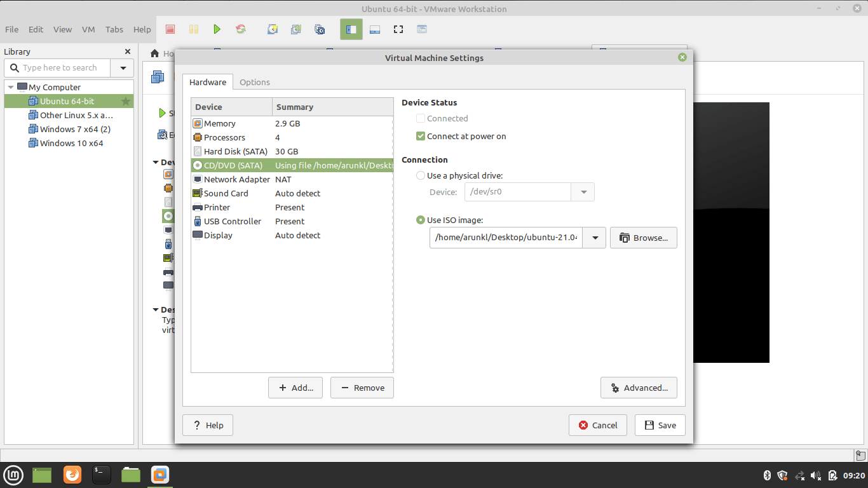Open the Help menu
This screenshot has width=868, height=488.
click(142, 29)
